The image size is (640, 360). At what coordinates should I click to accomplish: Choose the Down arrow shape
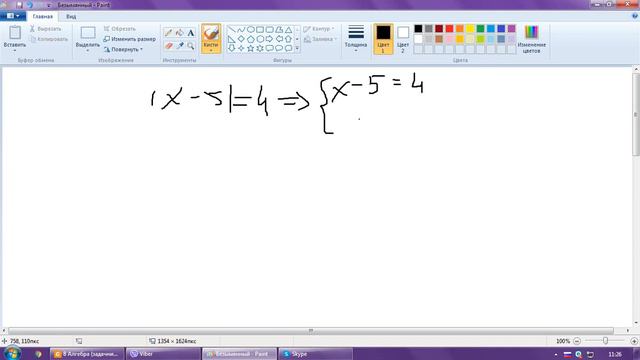point(231,48)
